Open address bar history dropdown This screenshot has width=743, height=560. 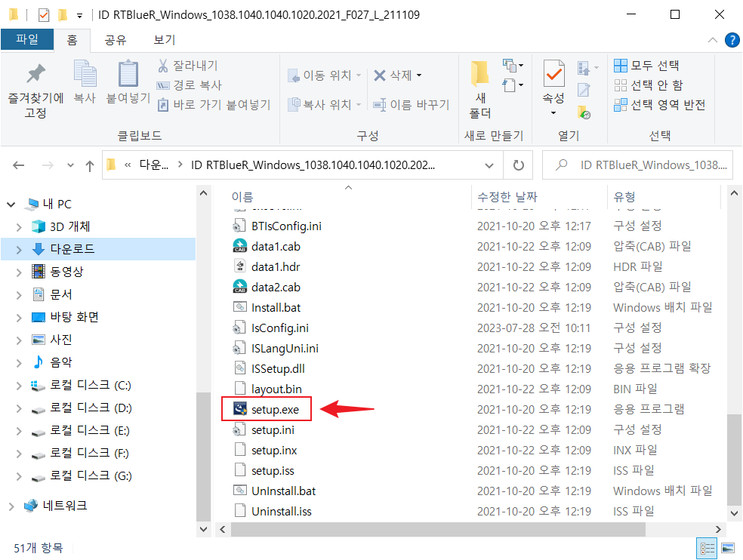coord(489,165)
